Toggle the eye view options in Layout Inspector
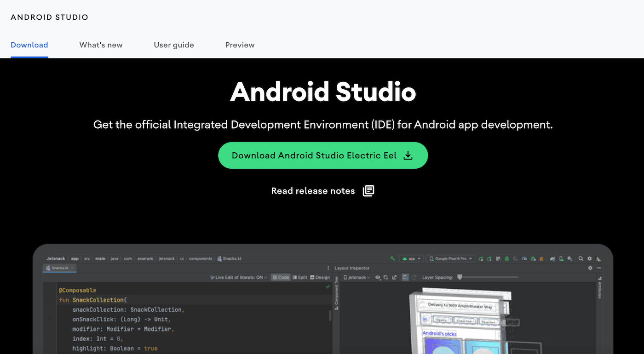 click(x=378, y=277)
